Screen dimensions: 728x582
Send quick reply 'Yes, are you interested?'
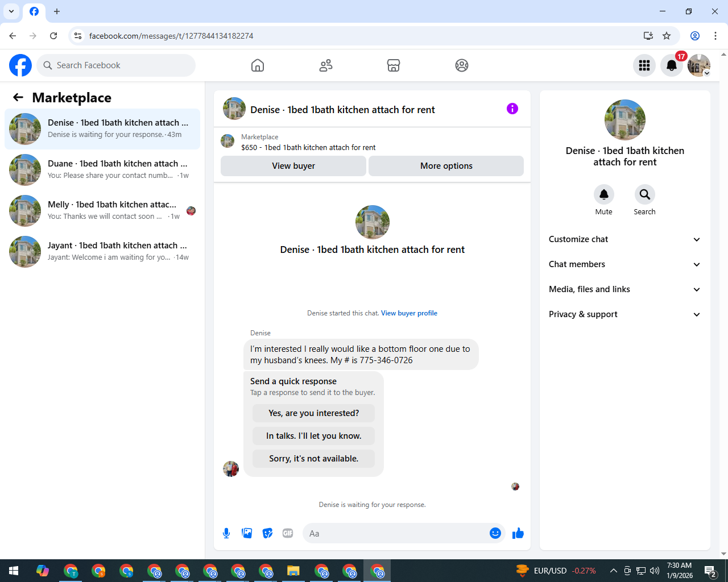[x=314, y=413]
